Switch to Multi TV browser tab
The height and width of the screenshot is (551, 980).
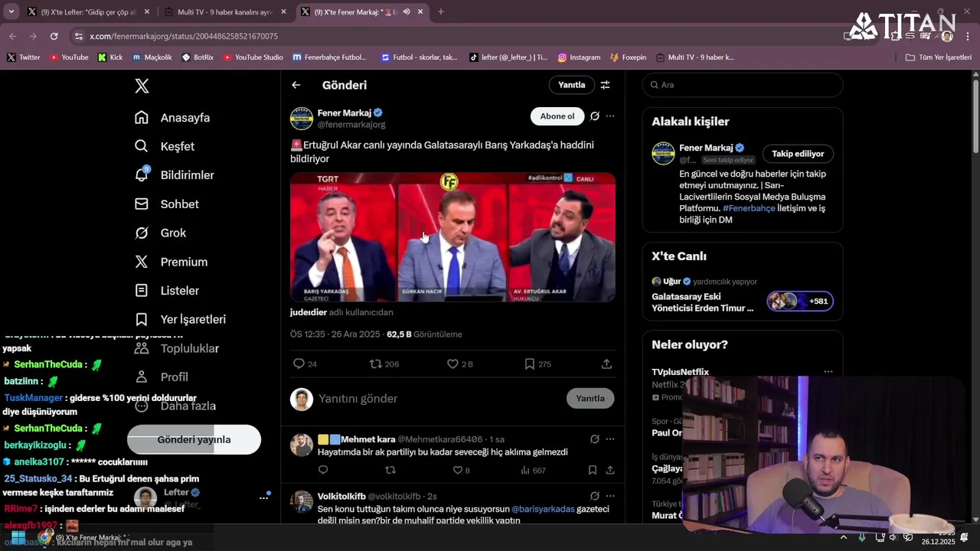(x=224, y=12)
